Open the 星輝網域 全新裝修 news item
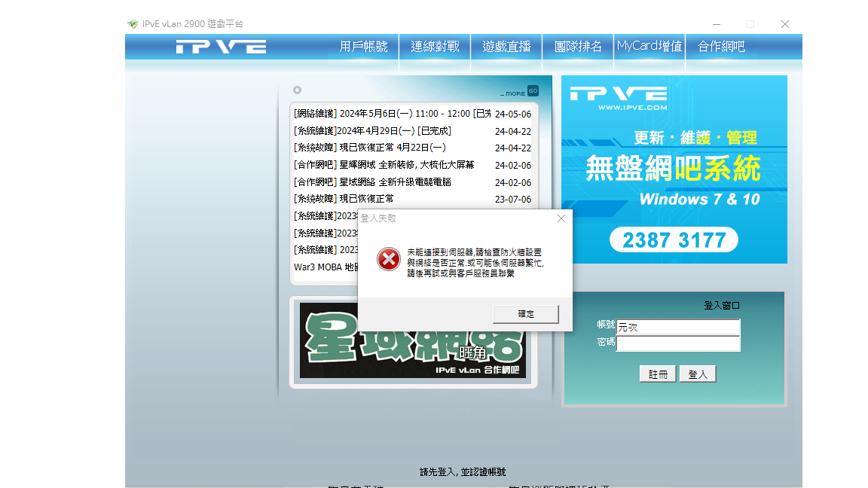This screenshot has height=488, width=868. [x=384, y=165]
